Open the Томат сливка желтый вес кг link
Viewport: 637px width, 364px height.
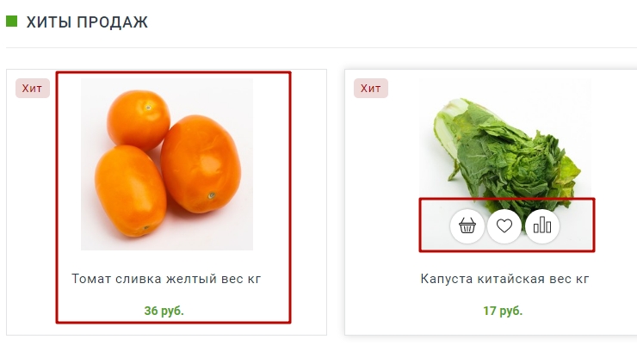[x=166, y=279]
